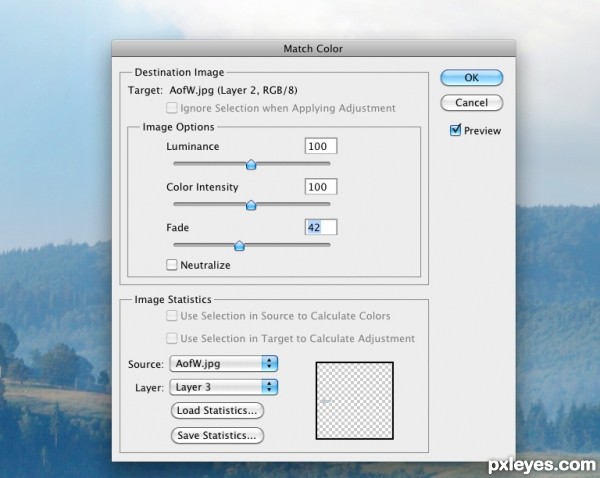
Task: Cancel the Match Color dialog
Action: (471, 103)
